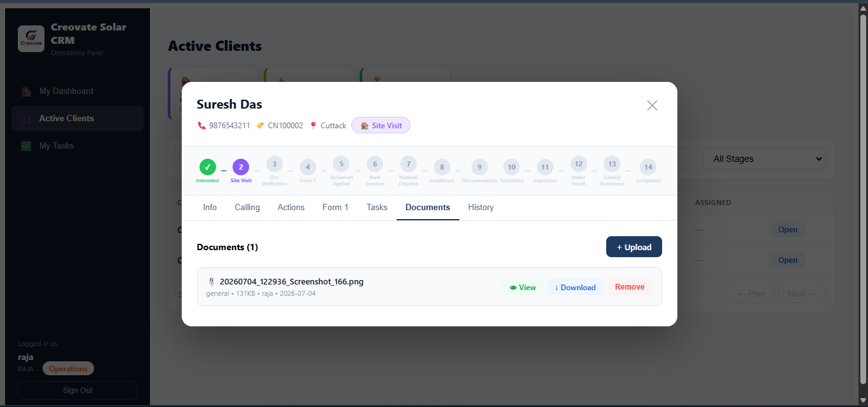Click the Site Visit status badge

381,126
